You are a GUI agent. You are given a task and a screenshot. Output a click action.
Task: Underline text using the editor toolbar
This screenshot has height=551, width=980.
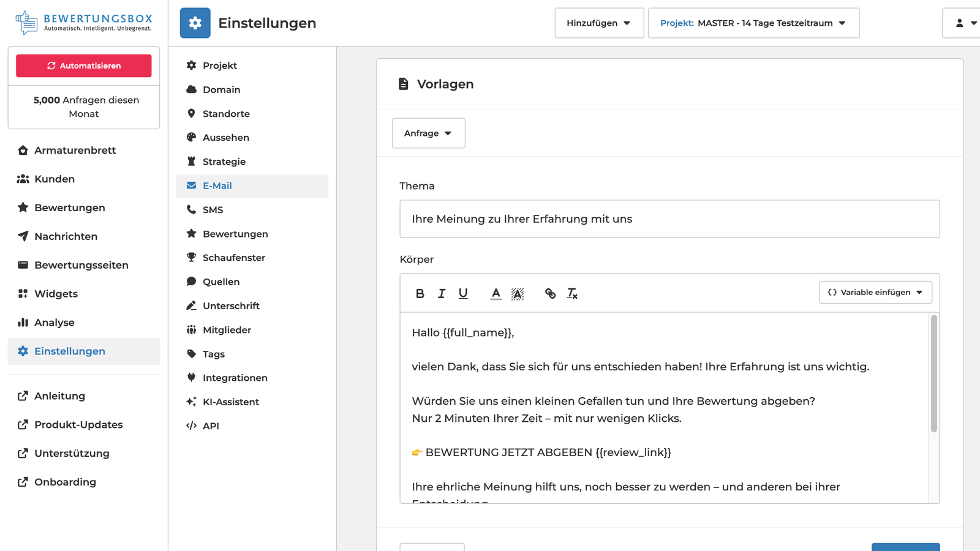463,294
